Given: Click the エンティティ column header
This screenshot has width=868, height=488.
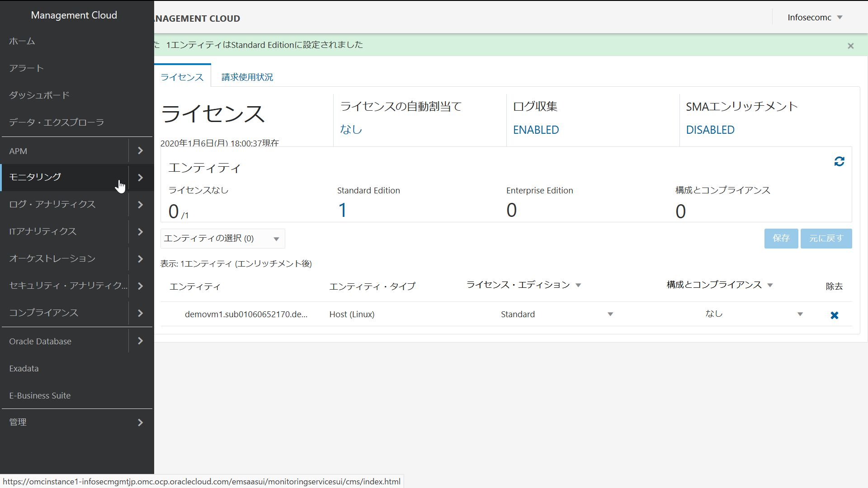Looking at the screenshot, I should point(195,286).
